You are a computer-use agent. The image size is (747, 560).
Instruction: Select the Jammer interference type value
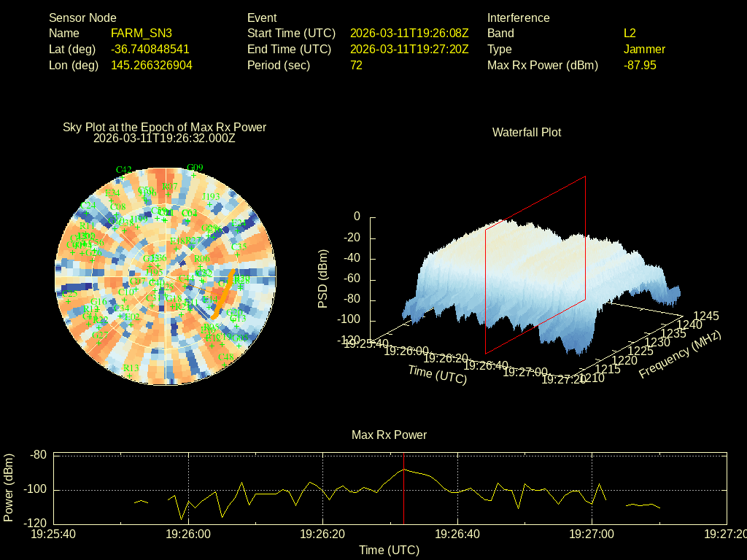click(644, 49)
